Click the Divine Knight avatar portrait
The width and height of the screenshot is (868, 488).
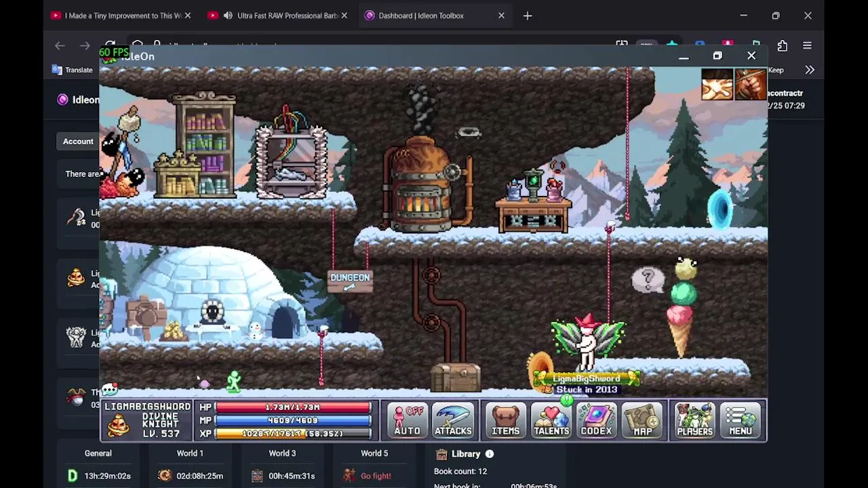click(119, 426)
